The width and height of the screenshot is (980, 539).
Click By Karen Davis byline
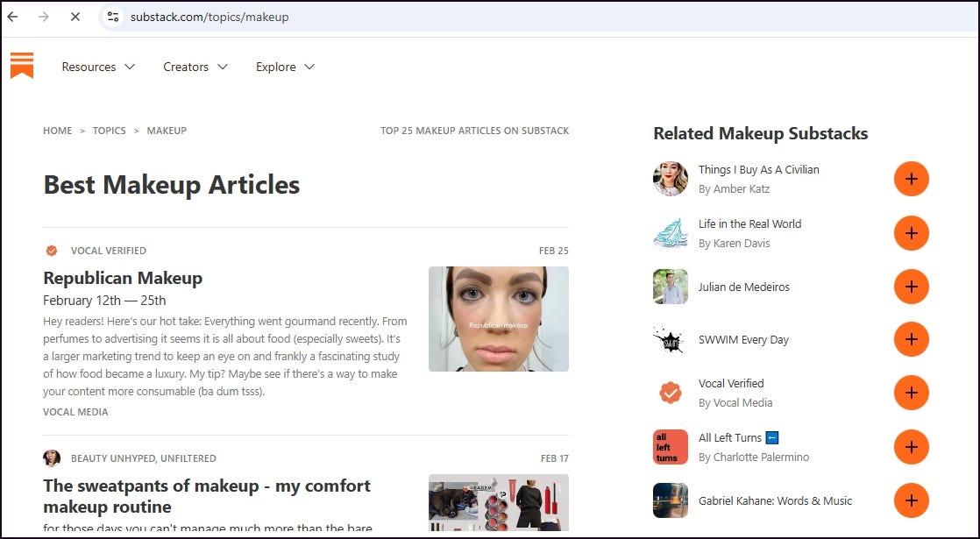click(734, 243)
